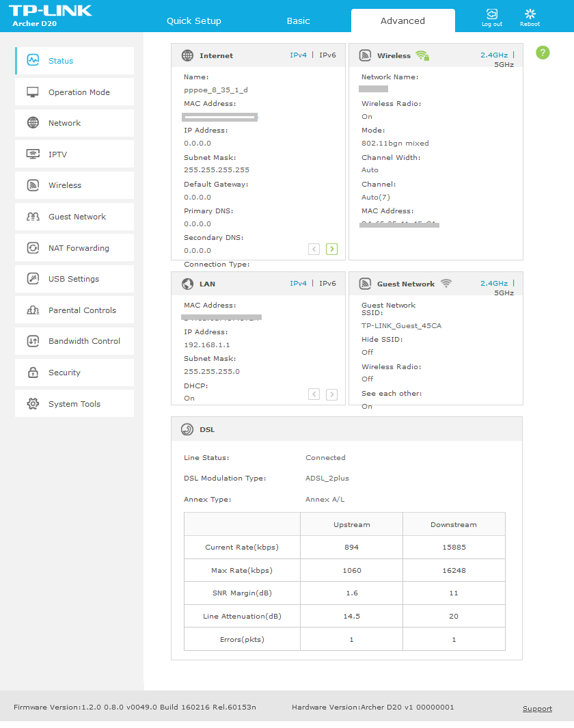
Task: Click the firmware version text in footer
Action: [135, 707]
